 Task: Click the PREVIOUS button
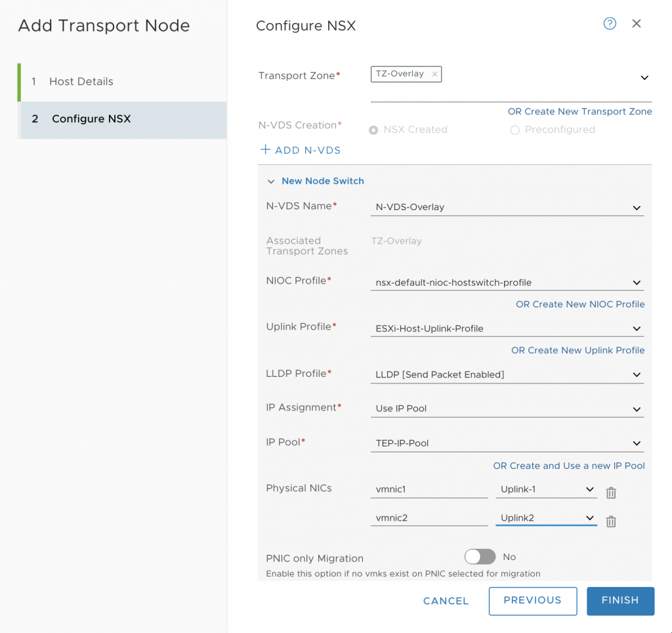pos(533,601)
